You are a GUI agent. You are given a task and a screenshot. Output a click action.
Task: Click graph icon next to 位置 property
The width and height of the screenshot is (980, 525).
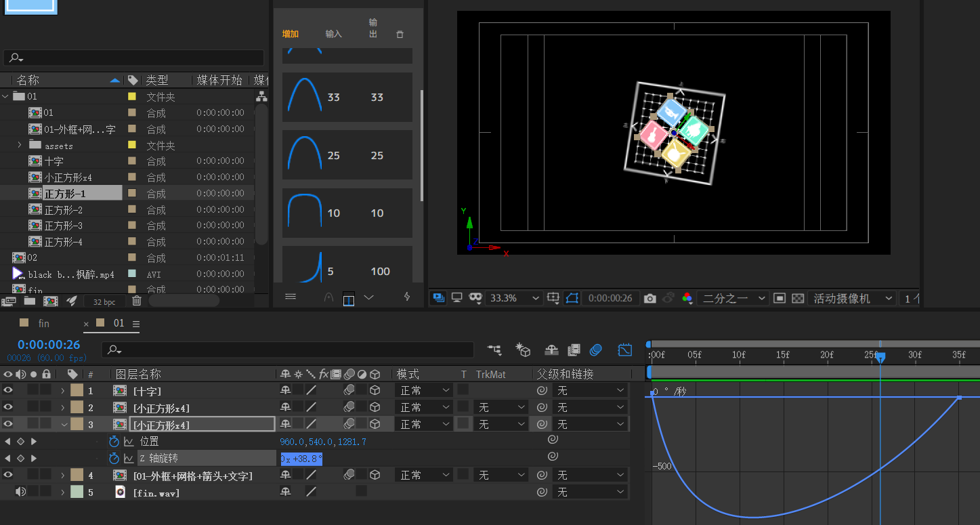coord(129,442)
